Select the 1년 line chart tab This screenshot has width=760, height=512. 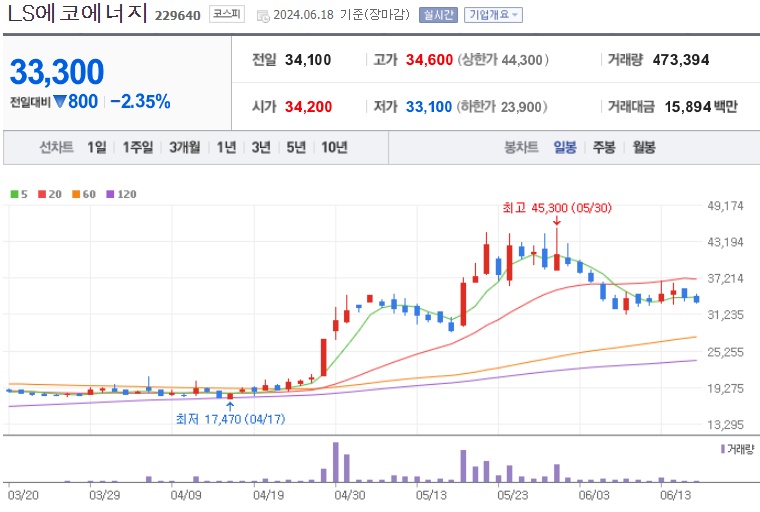(x=226, y=147)
